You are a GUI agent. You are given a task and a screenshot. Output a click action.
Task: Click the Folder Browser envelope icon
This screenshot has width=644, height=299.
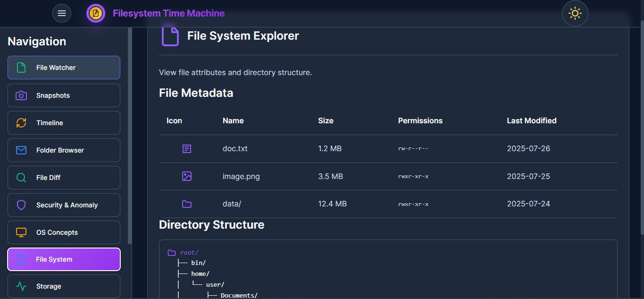pos(20,150)
